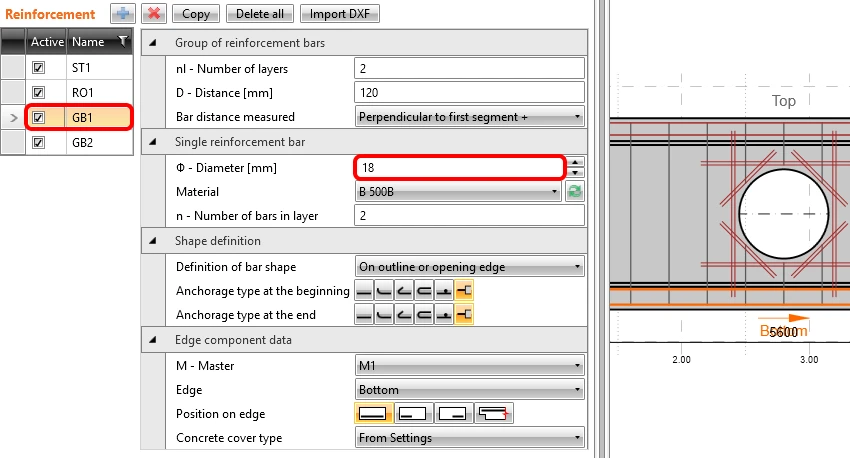Click the D - Distance input field
Screen dimensions: 850x458
pyautogui.click(x=469, y=93)
